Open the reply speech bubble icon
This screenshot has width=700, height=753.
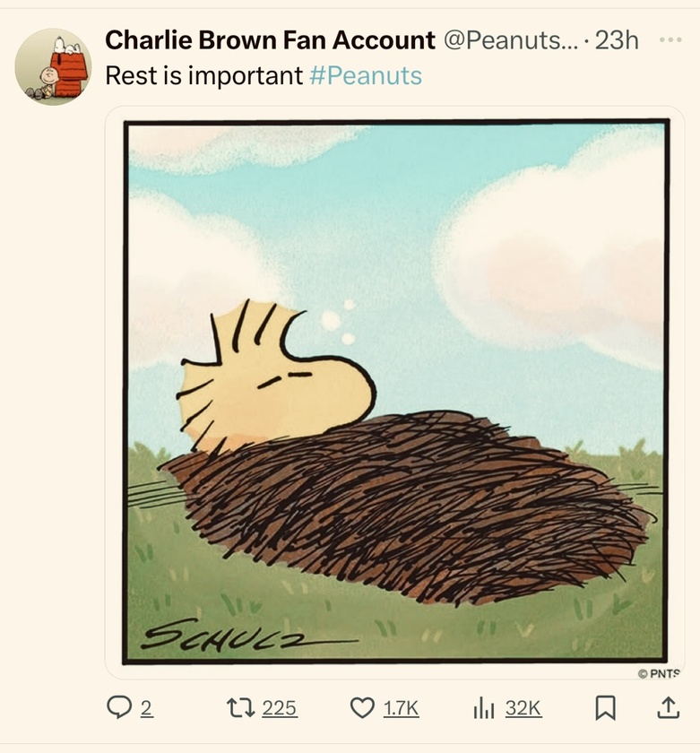tap(118, 708)
